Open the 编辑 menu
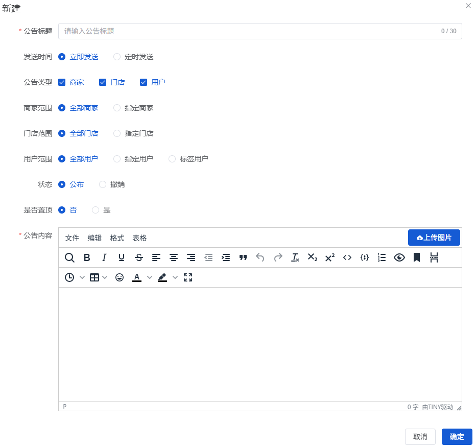The width and height of the screenshot is (476, 448). 94,238
